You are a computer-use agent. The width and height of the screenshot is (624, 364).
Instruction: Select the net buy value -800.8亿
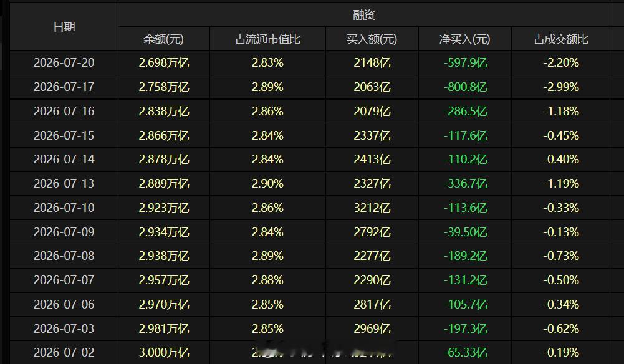[465, 87]
